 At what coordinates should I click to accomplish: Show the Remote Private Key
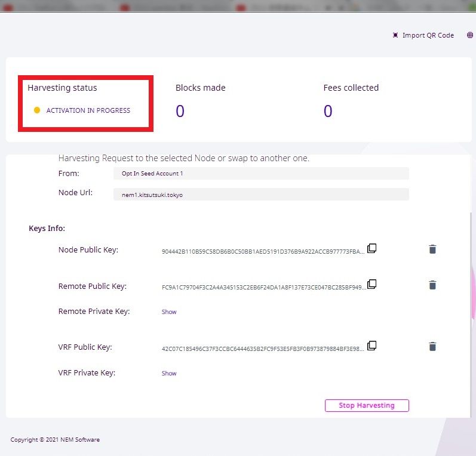[x=169, y=312]
